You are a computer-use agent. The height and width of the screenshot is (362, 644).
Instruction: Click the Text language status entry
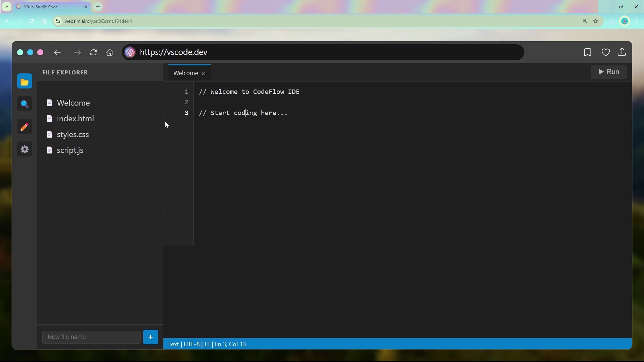[x=173, y=344]
